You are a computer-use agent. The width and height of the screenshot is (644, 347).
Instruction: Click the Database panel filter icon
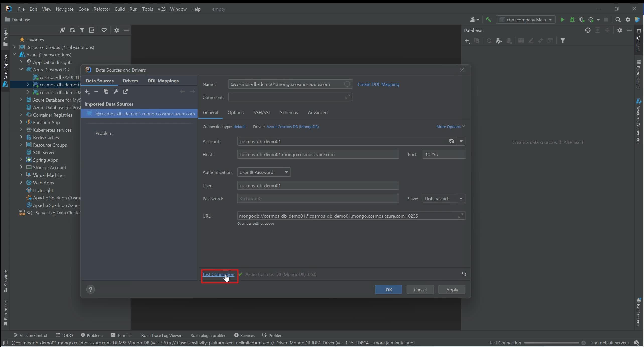point(563,41)
